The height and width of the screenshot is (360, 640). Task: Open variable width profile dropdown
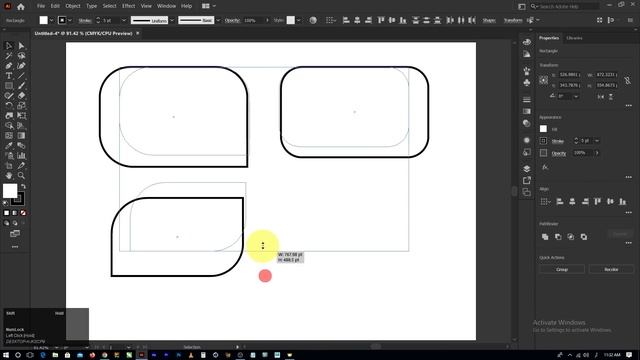click(x=172, y=20)
